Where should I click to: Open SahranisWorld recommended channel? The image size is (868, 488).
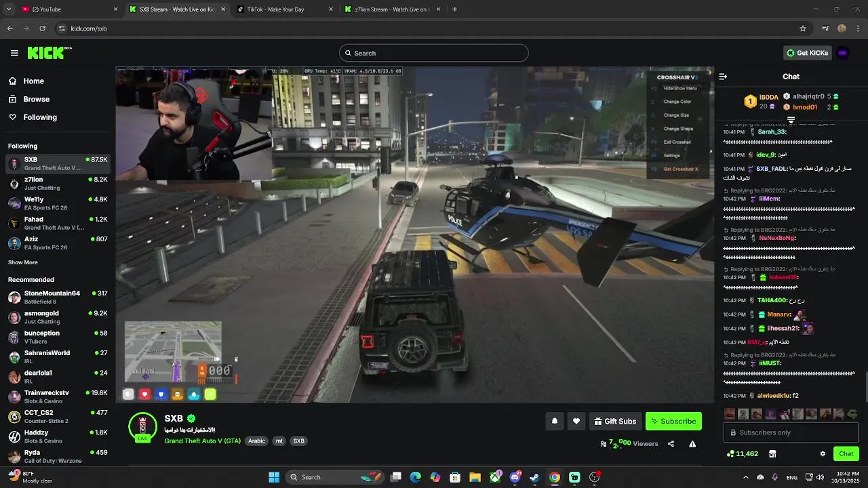(x=58, y=357)
